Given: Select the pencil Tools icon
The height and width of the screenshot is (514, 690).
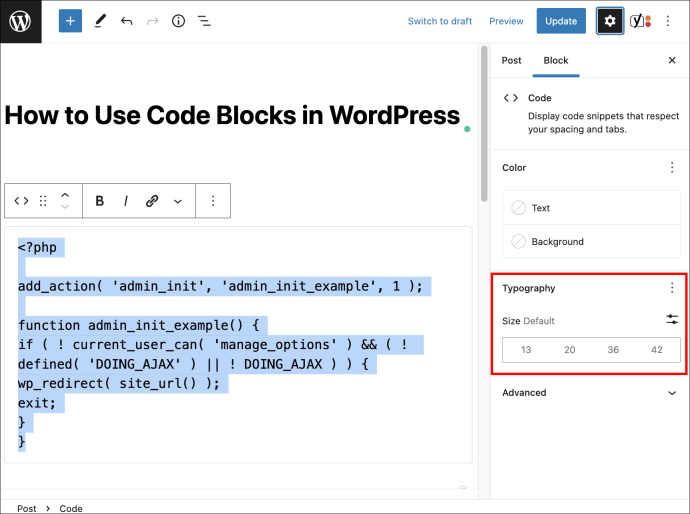Looking at the screenshot, I should tap(100, 21).
